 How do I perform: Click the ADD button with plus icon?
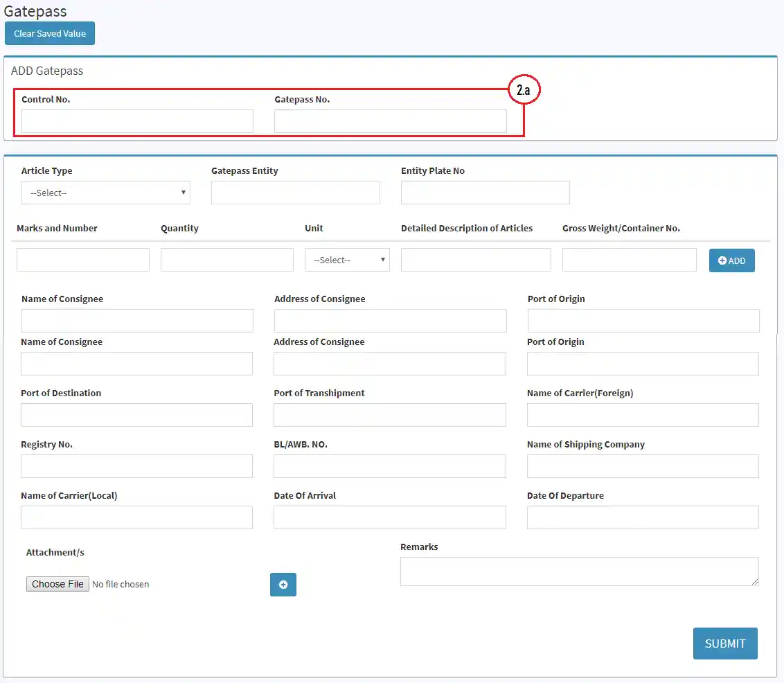click(x=731, y=260)
